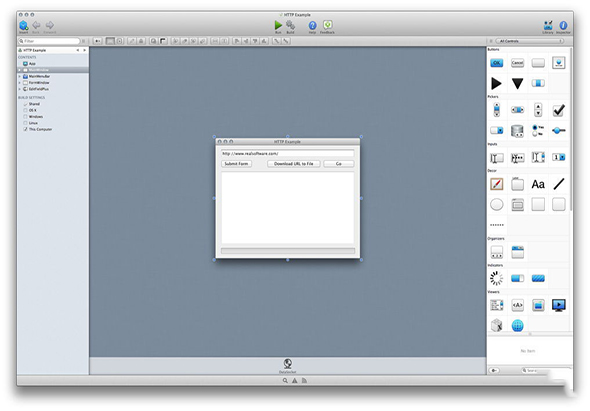Screen dimensions: 590x411
Task: Select the segmented control in Buttons group
Action: point(538,83)
